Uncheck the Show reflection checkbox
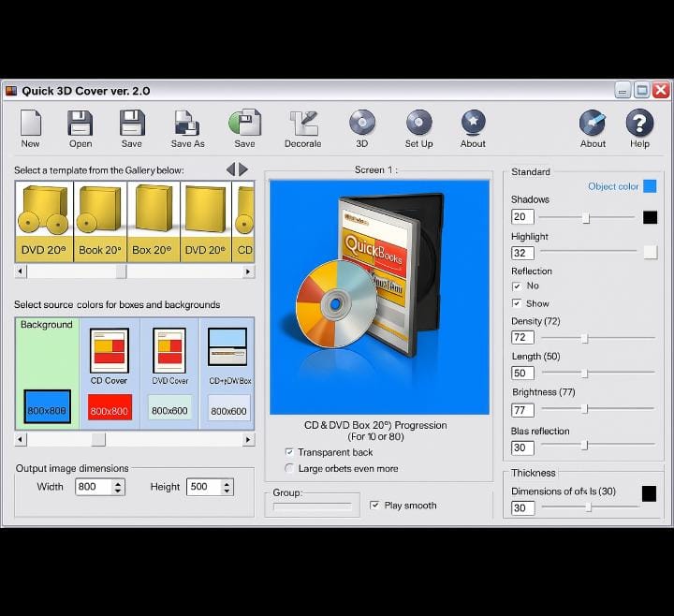Image resolution: width=674 pixels, height=616 pixels. click(x=517, y=303)
